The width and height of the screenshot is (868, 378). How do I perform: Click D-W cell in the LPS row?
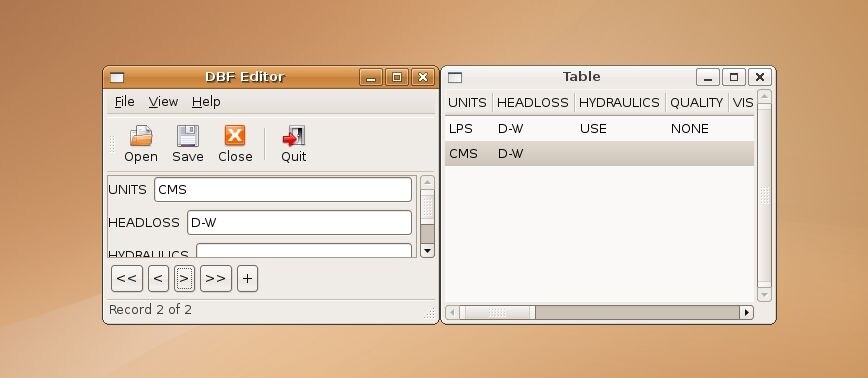pos(510,129)
